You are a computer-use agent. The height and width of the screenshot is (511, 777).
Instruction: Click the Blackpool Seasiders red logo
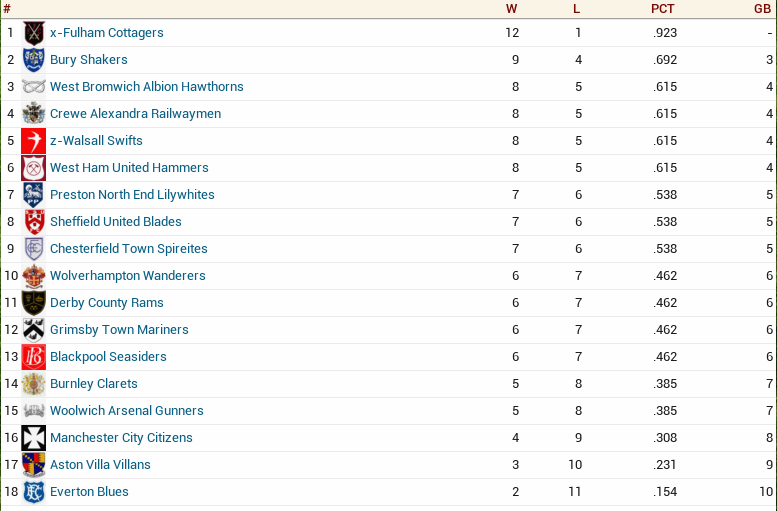pos(34,357)
